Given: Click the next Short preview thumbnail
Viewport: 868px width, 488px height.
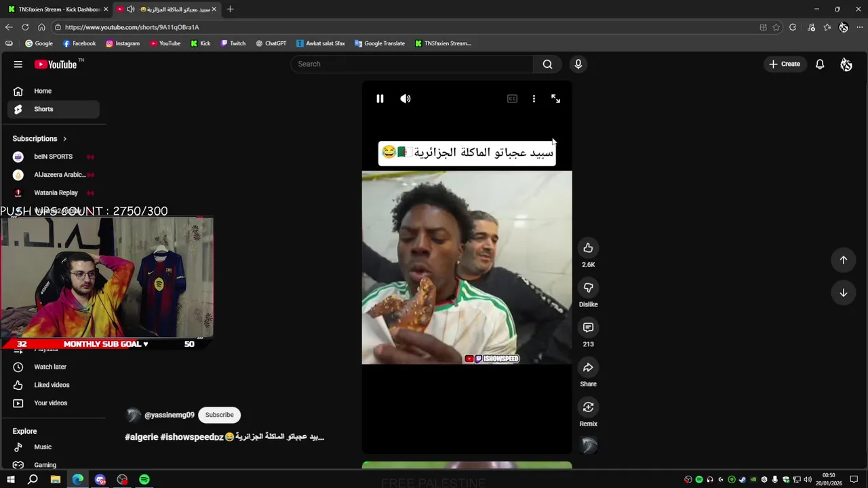Looking at the screenshot, I should click(467, 465).
